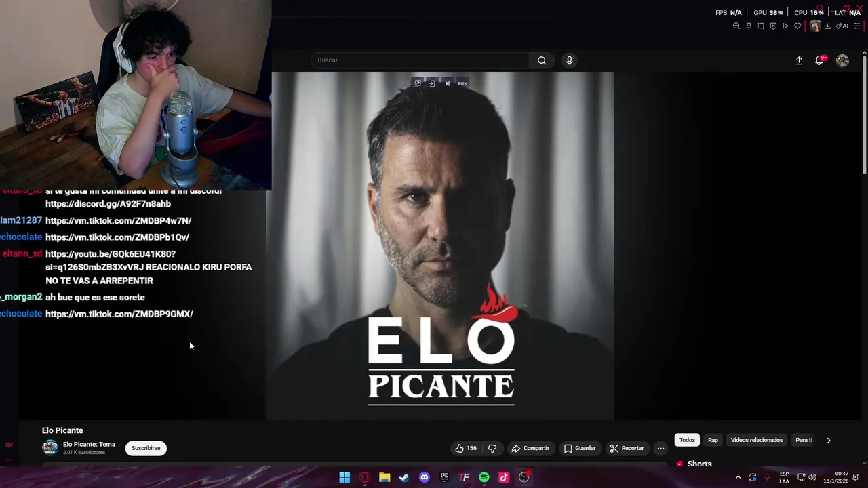Open OBS Studio from taskbar
This screenshot has width=868, height=488.
click(524, 477)
